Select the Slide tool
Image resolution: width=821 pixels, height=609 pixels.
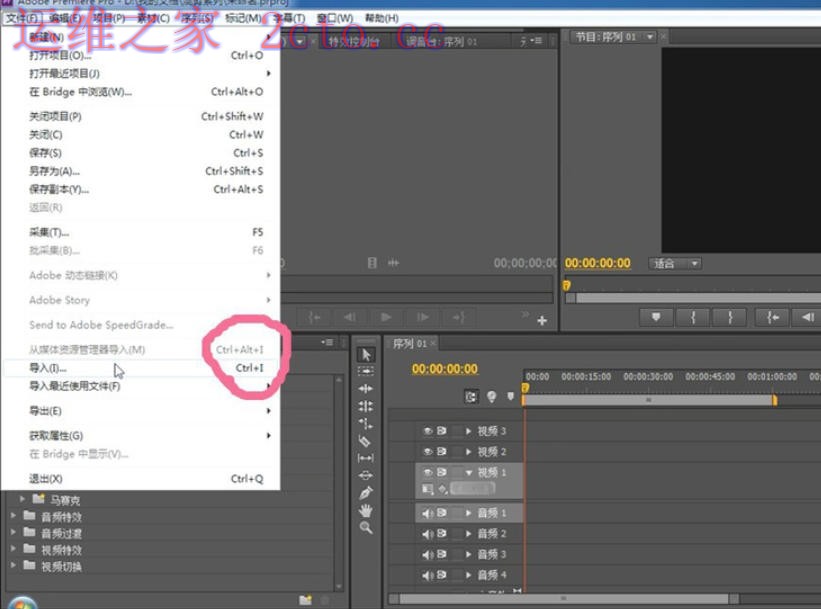point(366,475)
